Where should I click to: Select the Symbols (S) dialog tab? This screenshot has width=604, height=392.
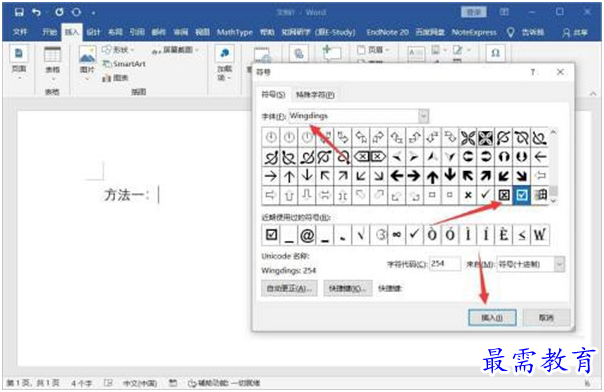click(273, 94)
